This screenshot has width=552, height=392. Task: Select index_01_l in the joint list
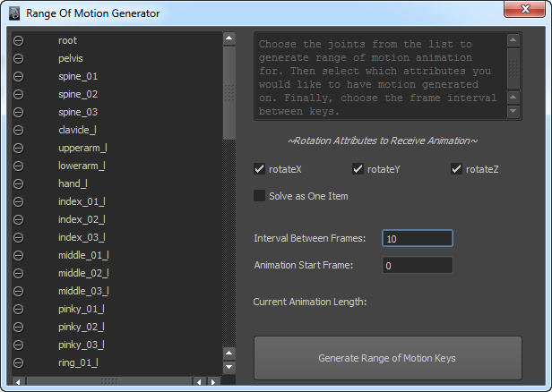pos(82,201)
